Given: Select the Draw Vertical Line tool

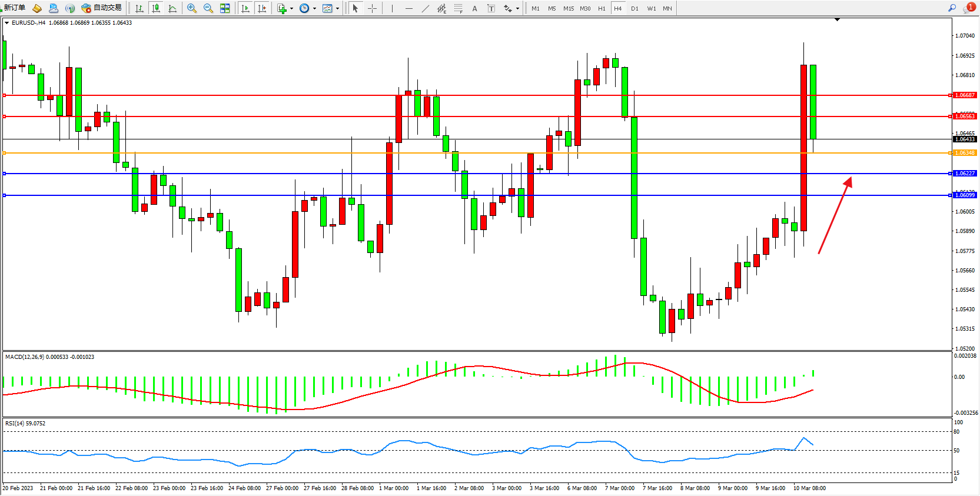Looking at the screenshot, I should coord(392,8).
